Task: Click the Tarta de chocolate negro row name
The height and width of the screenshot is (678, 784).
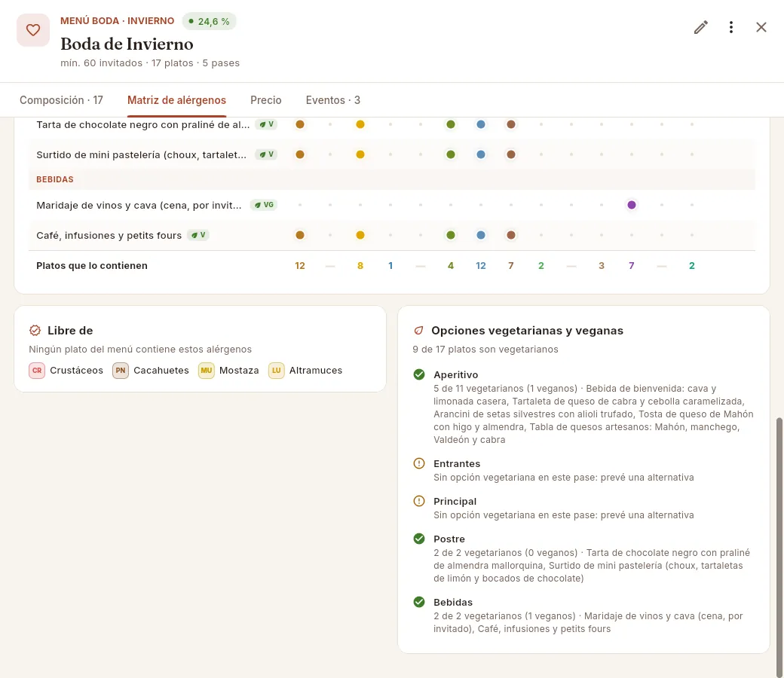Action: click(x=143, y=124)
